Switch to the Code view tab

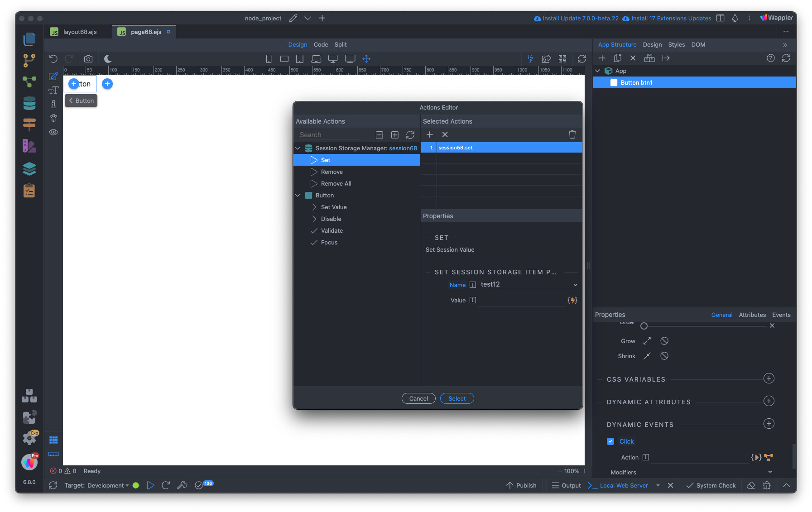[x=321, y=45]
